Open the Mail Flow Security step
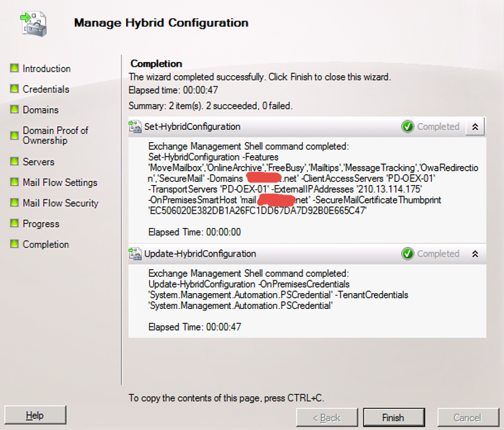 coord(60,203)
